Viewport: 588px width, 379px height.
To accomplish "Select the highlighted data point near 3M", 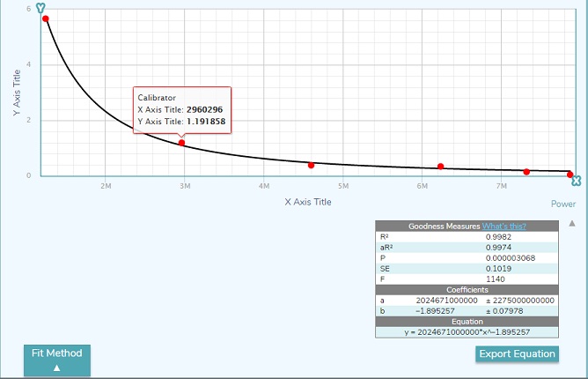I will [x=182, y=143].
